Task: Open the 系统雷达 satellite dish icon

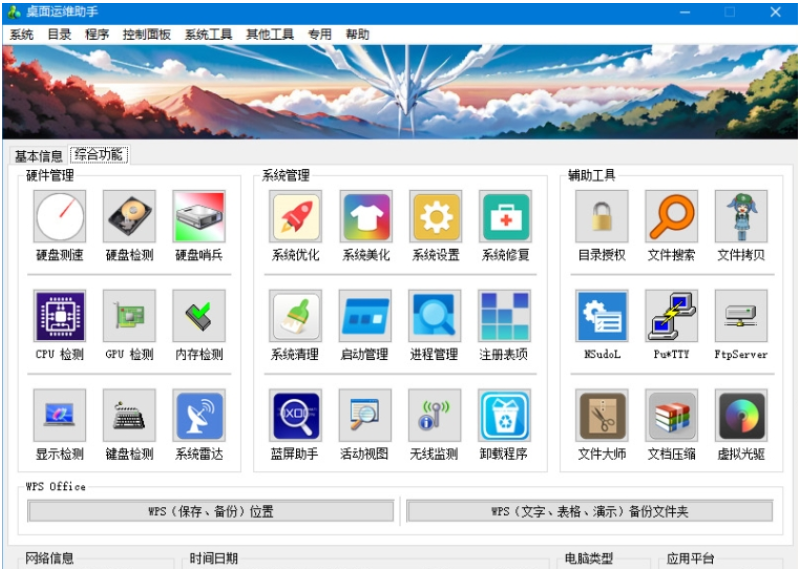Action: tap(199, 415)
